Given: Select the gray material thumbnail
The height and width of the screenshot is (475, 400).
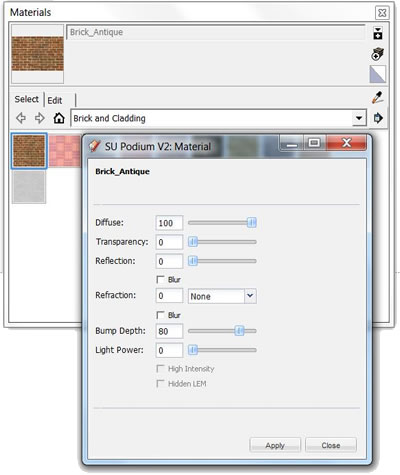Looking at the screenshot, I should point(29,187).
